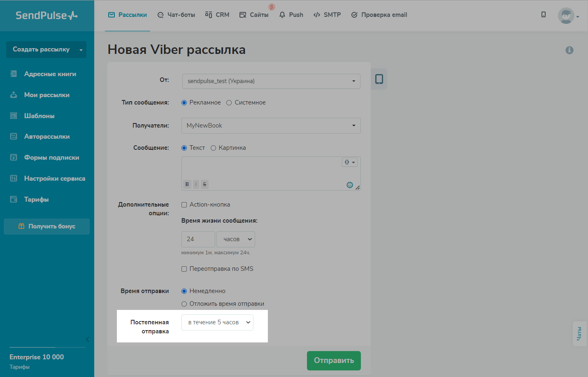Enable the Action-кнопка checkbox

(184, 205)
